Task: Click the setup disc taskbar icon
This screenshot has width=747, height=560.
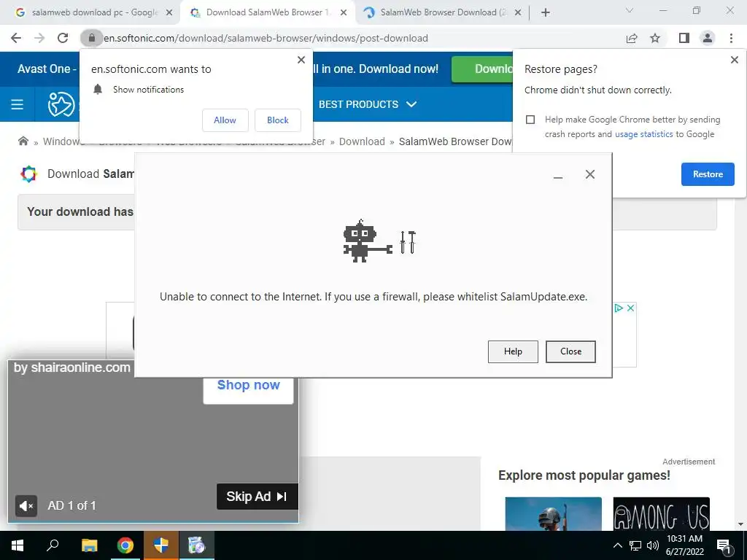Action: [196, 545]
